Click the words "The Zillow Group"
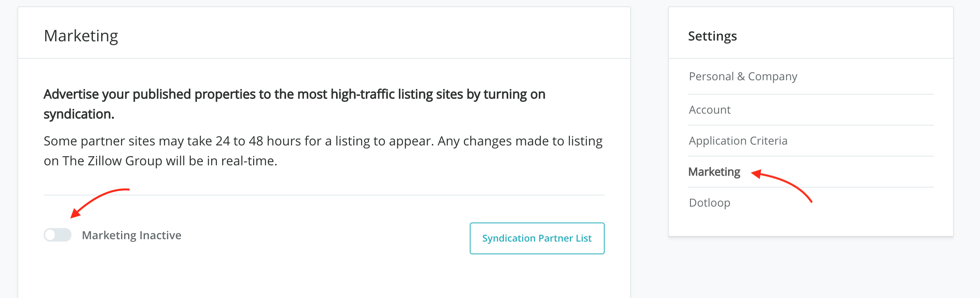980x298 pixels. 112,161
